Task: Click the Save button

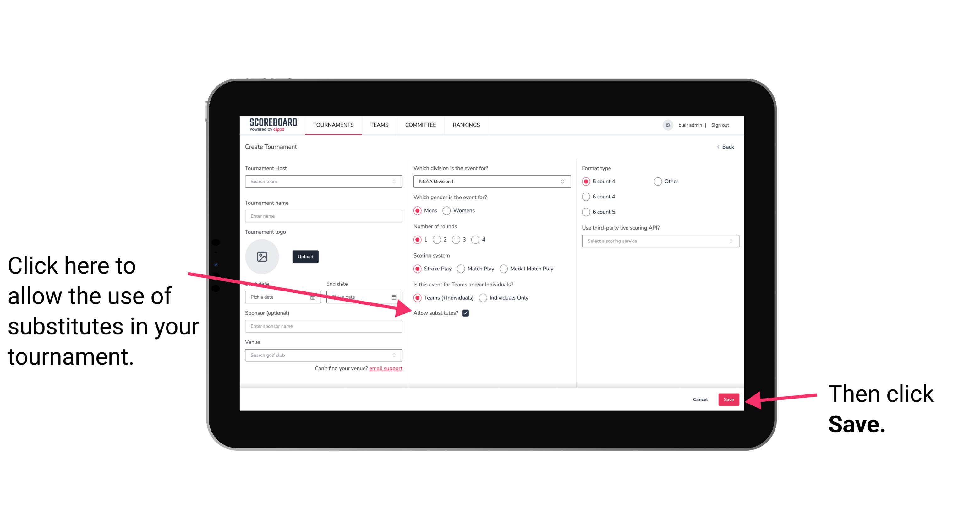Action: point(728,399)
